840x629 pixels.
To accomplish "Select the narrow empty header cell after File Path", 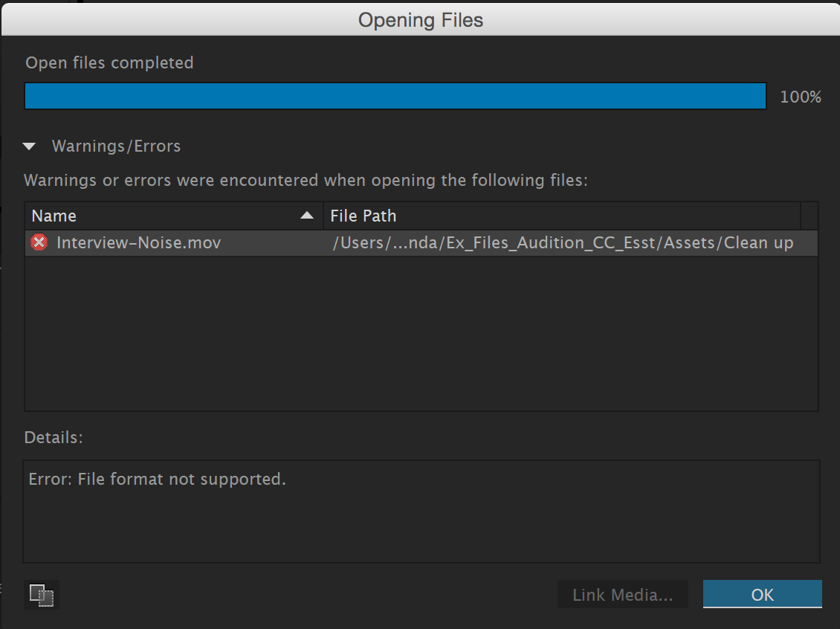I will 810,216.
